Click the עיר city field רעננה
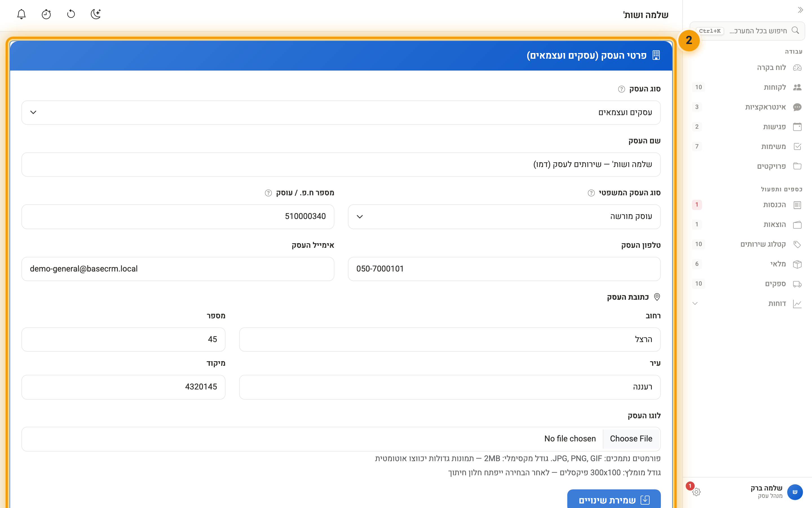Image resolution: width=812 pixels, height=508 pixels. point(450,387)
